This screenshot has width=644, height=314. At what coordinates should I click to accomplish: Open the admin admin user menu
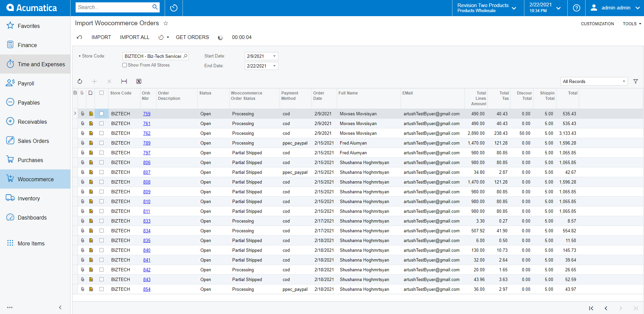tap(615, 8)
